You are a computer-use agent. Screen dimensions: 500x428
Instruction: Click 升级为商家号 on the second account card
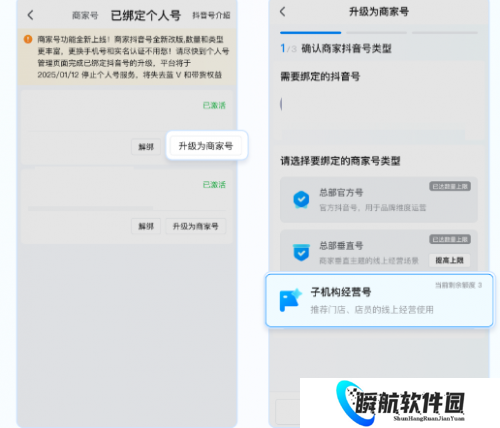click(196, 226)
